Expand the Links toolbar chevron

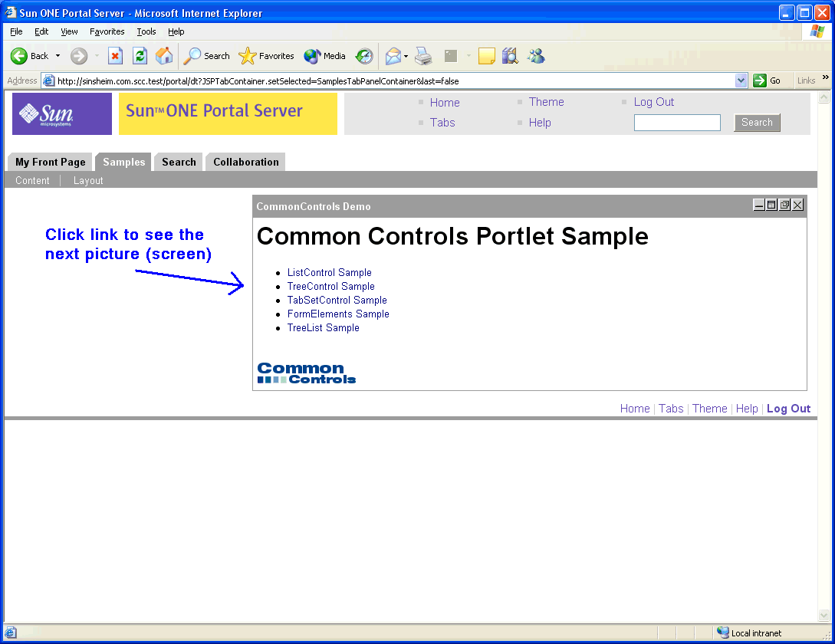825,77
